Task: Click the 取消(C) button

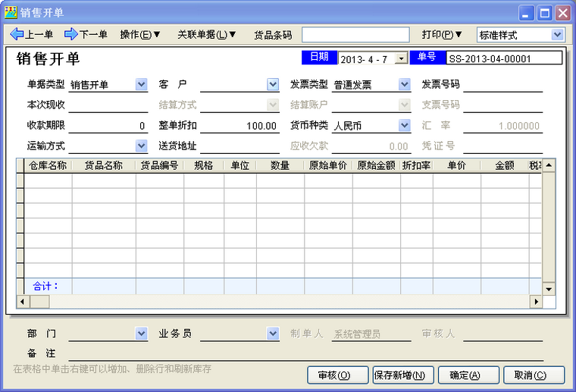Action: (x=534, y=375)
